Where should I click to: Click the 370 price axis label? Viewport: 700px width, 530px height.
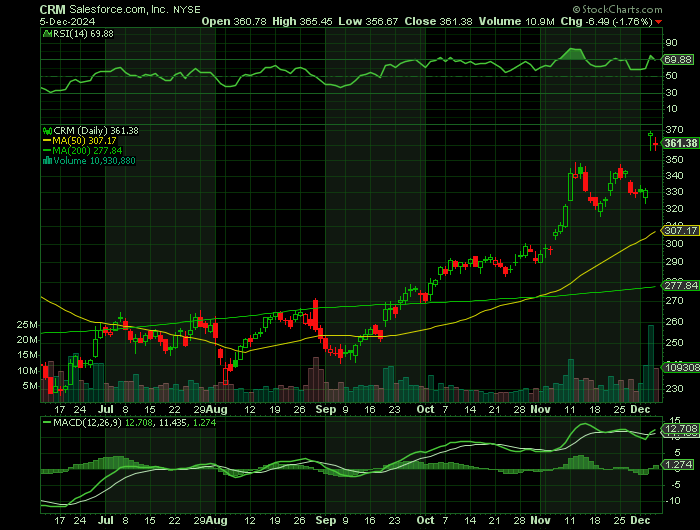click(674, 129)
